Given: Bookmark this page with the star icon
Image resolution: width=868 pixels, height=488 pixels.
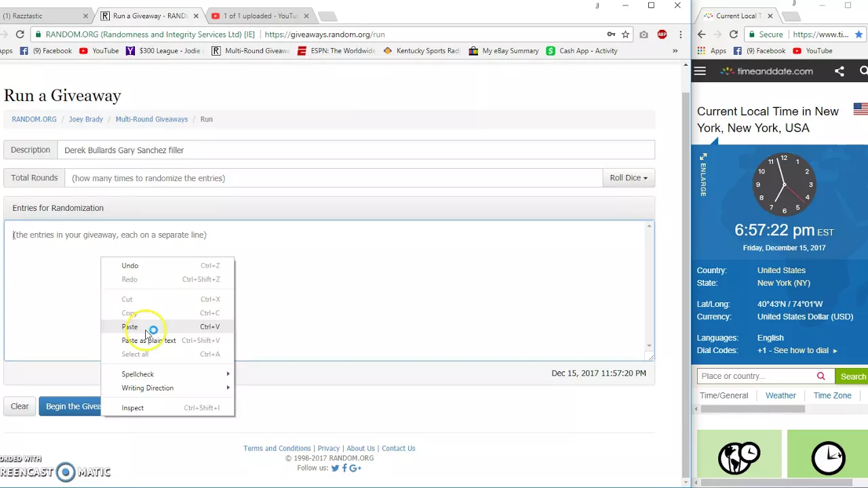Looking at the screenshot, I should 625,35.
